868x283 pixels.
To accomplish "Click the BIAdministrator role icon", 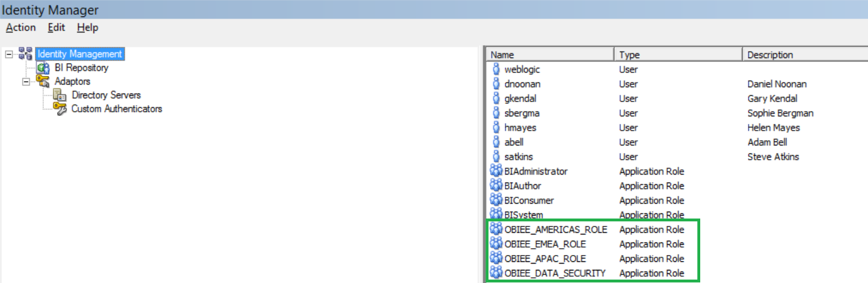I will click(496, 171).
